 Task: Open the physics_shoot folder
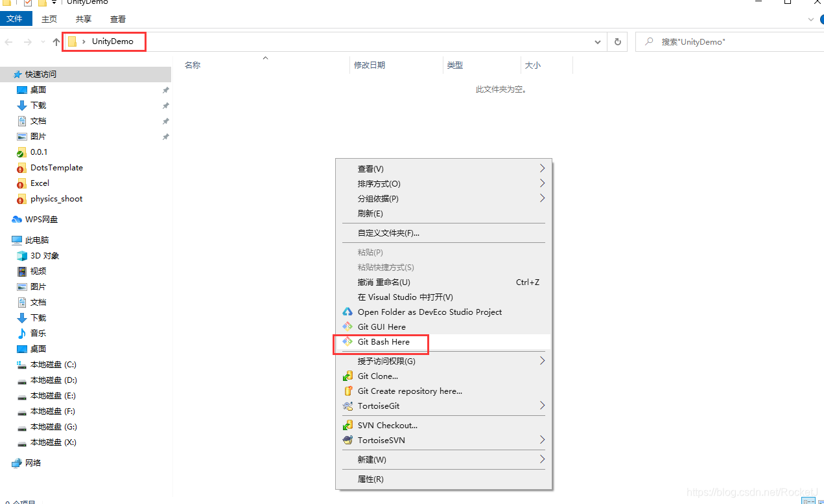tap(56, 199)
